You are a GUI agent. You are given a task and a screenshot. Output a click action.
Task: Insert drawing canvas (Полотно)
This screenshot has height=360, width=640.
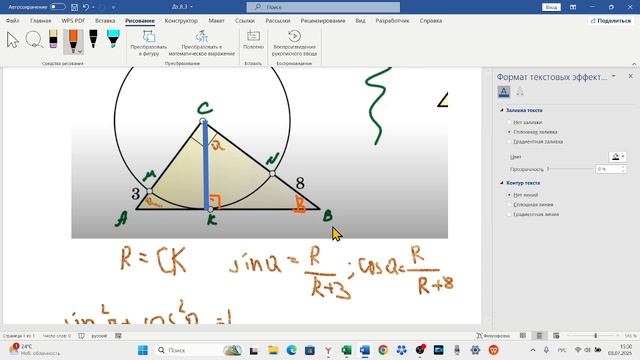click(253, 40)
